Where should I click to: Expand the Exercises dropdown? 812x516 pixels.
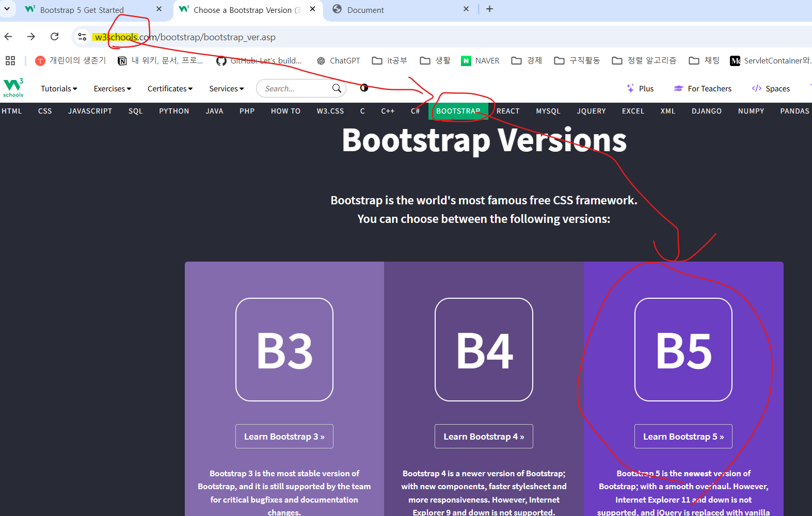[x=112, y=88]
